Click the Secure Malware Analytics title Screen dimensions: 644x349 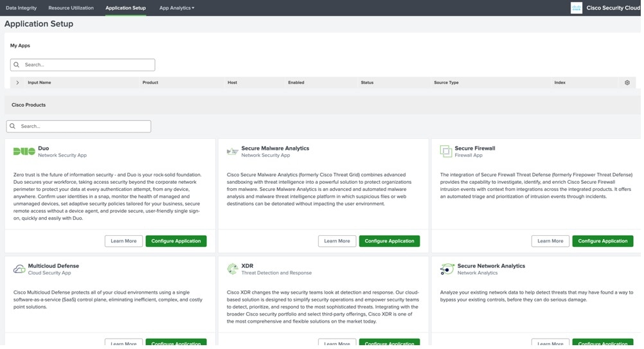click(275, 148)
